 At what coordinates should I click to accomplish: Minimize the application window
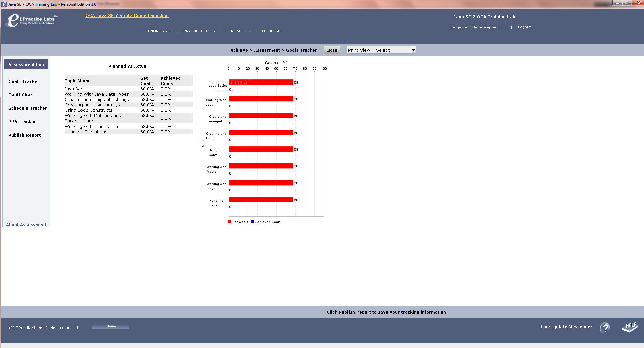coord(617,3)
